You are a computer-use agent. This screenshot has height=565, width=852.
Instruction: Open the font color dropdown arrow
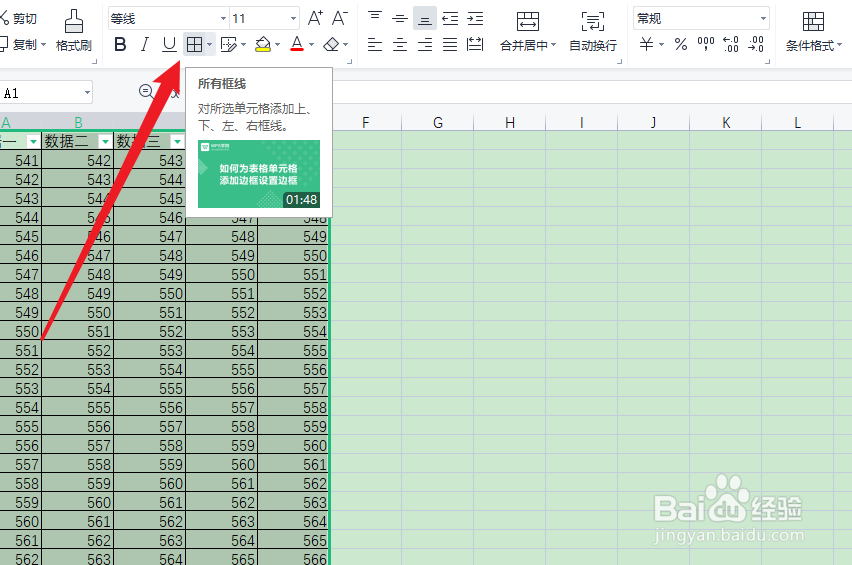point(311,45)
